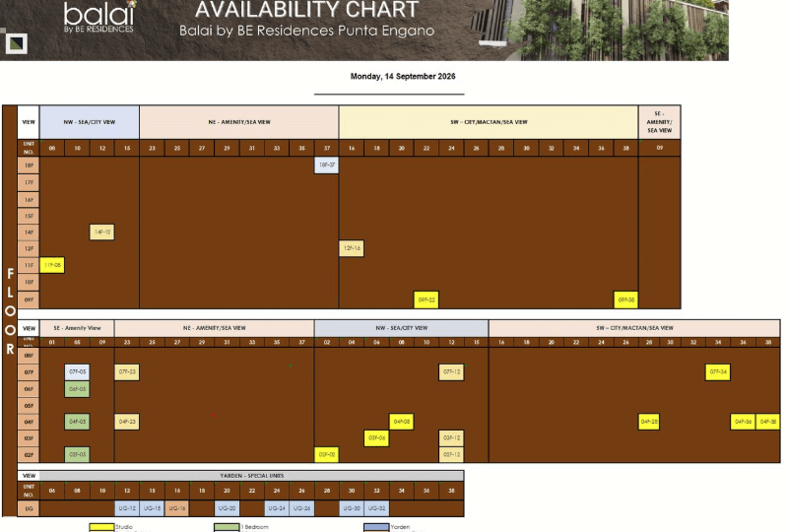This screenshot has height=532, width=787.
Task: Click the 03F floor label
Action: 29,438
